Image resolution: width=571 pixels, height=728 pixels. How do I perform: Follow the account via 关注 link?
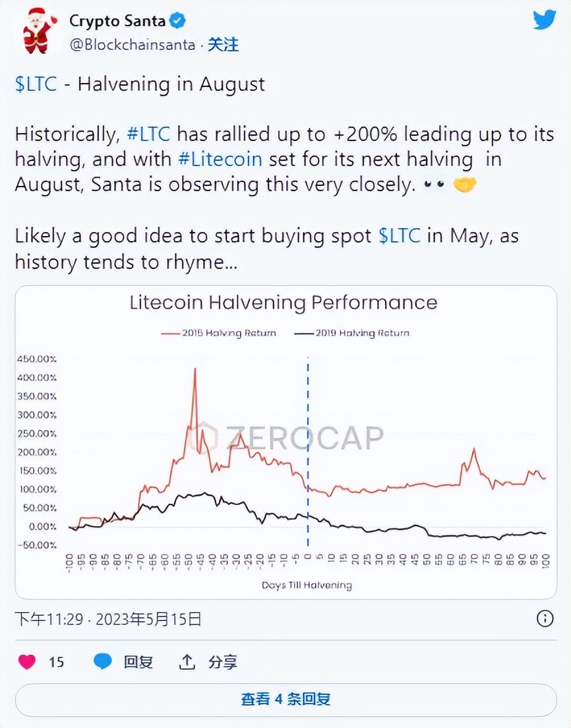click(223, 45)
